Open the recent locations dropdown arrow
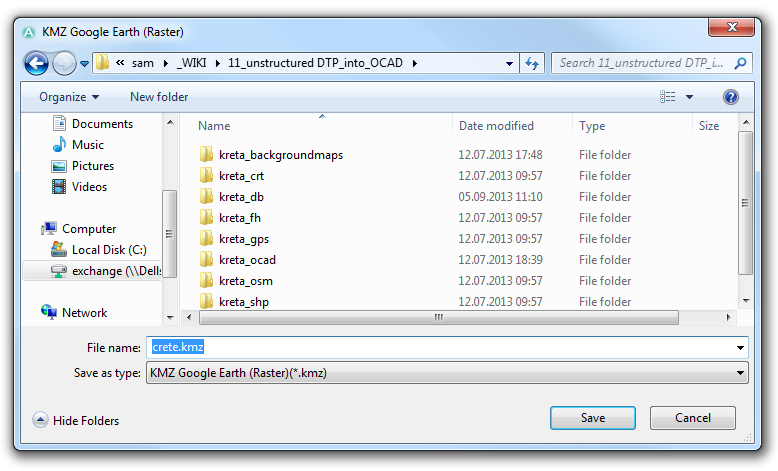 click(84, 64)
